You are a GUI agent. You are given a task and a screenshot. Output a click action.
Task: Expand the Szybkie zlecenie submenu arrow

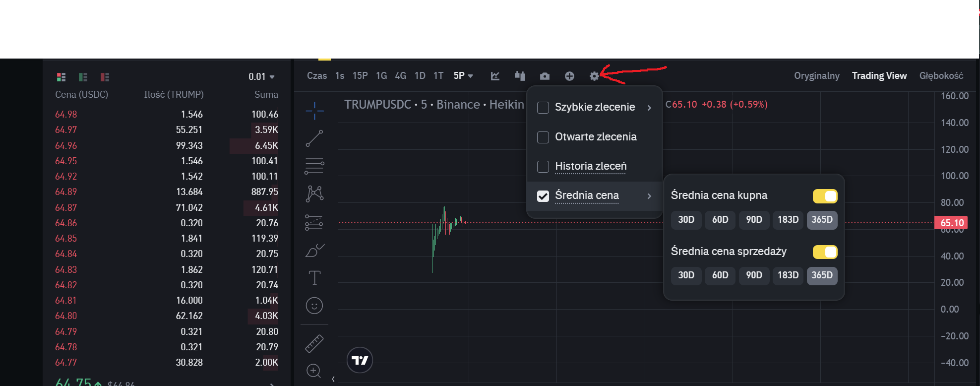(649, 108)
